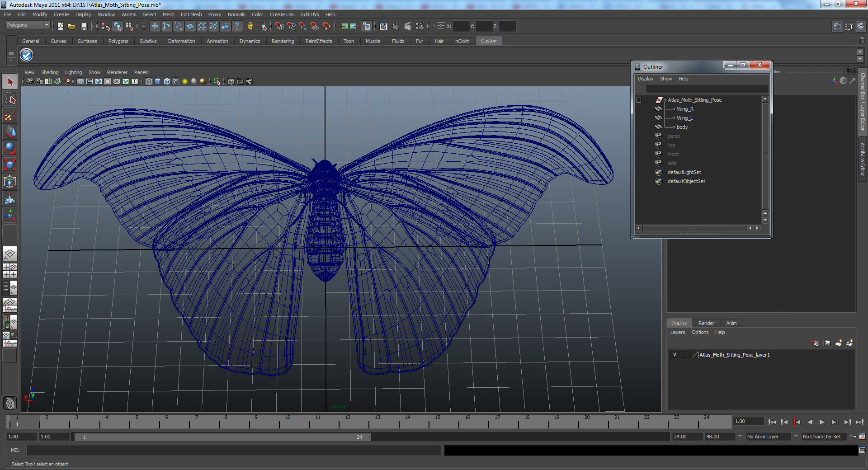868x470 pixels.
Task: Select body node in Outliner
Action: click(682, 127)
